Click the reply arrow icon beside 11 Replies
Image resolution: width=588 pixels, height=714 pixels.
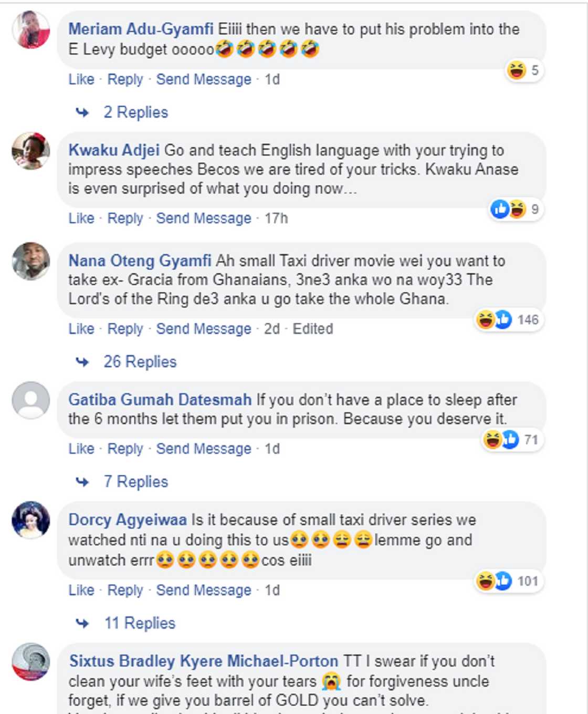click(x=81, y=623)
